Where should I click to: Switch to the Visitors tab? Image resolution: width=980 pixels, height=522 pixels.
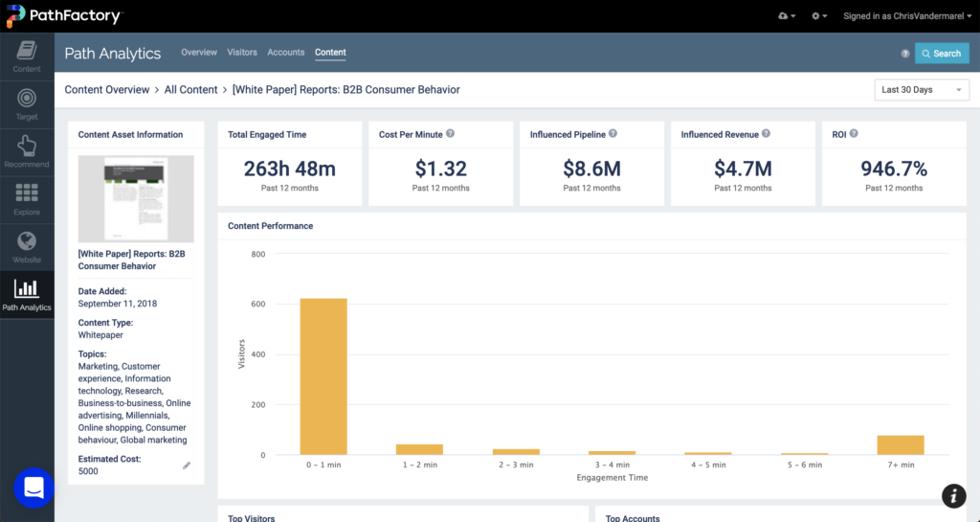pos(242,53)
